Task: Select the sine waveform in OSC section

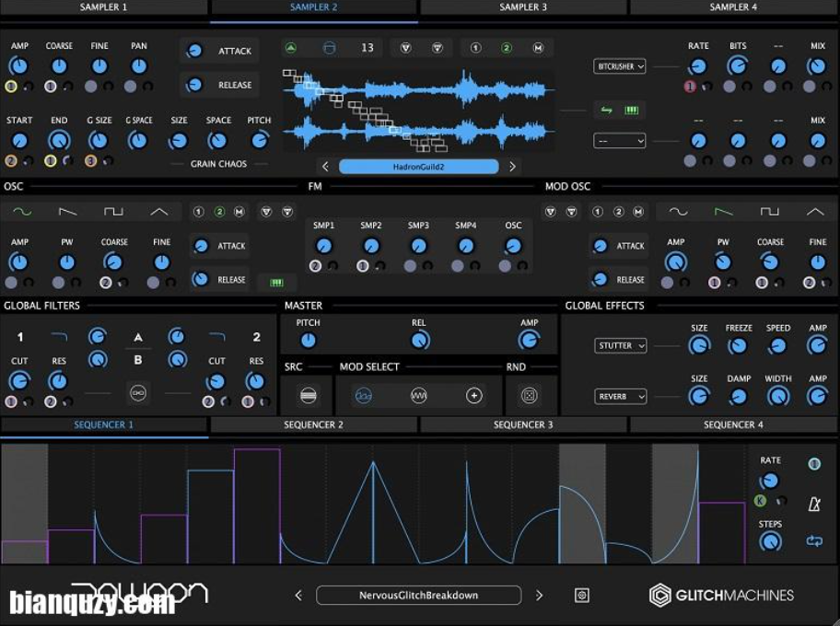Action: (22, 212)
